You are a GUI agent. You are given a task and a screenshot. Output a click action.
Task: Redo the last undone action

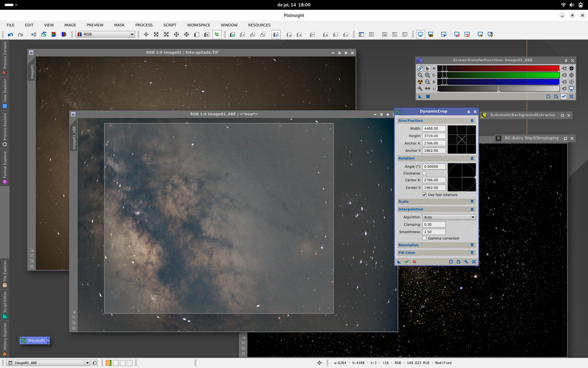[x=20, y=34]
